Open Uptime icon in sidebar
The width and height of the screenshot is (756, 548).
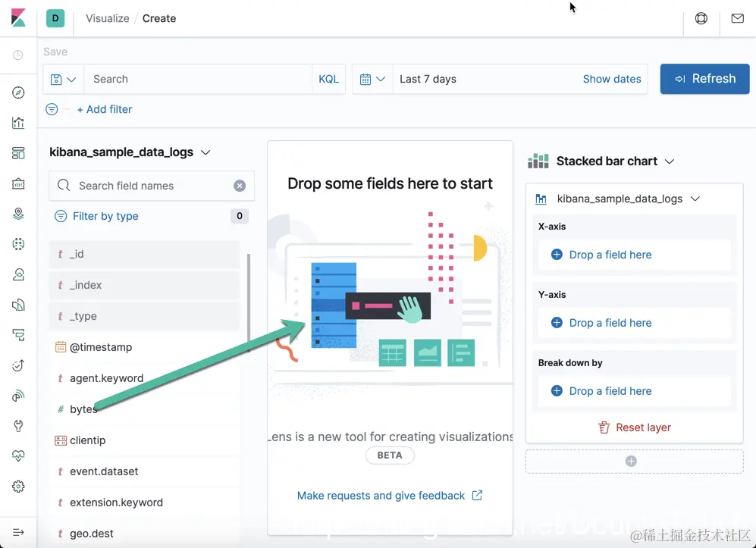click(x=18, y=365)
